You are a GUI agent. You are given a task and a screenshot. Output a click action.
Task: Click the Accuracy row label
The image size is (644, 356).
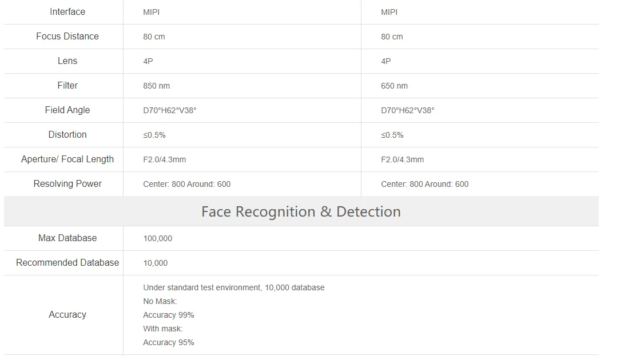pos(67,315)
